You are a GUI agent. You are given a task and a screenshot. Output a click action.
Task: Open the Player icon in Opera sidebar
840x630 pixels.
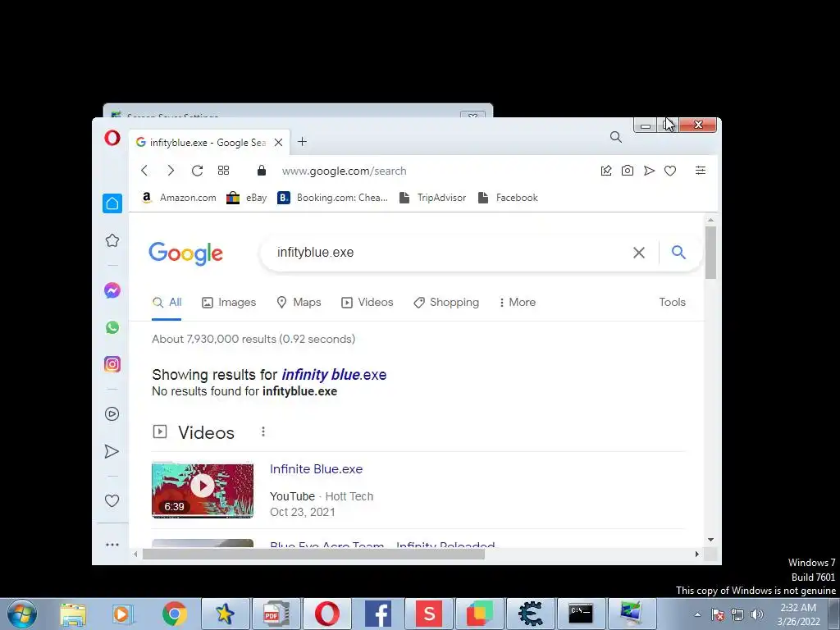pos(112,413)
